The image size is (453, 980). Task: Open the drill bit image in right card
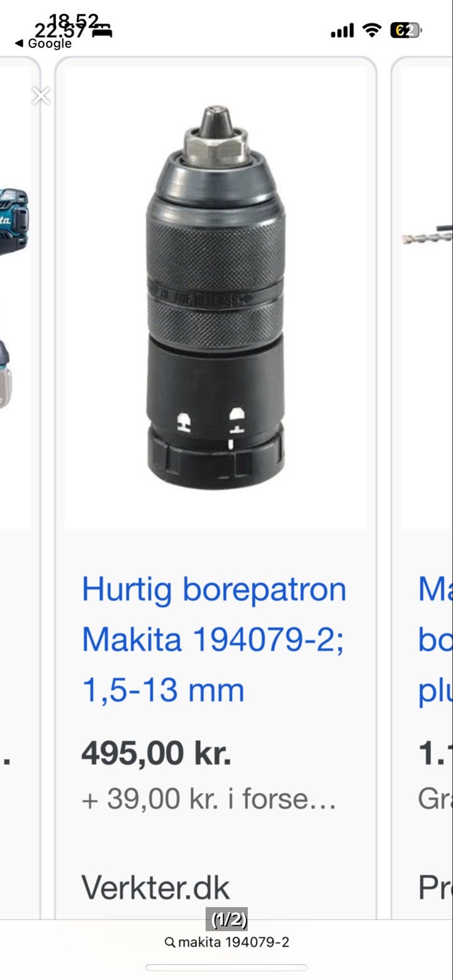coord(427,236)
